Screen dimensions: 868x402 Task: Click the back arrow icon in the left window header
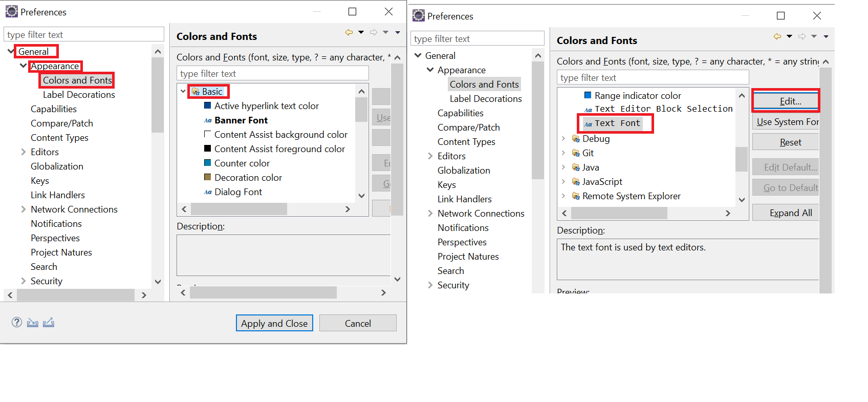point(349,32)
